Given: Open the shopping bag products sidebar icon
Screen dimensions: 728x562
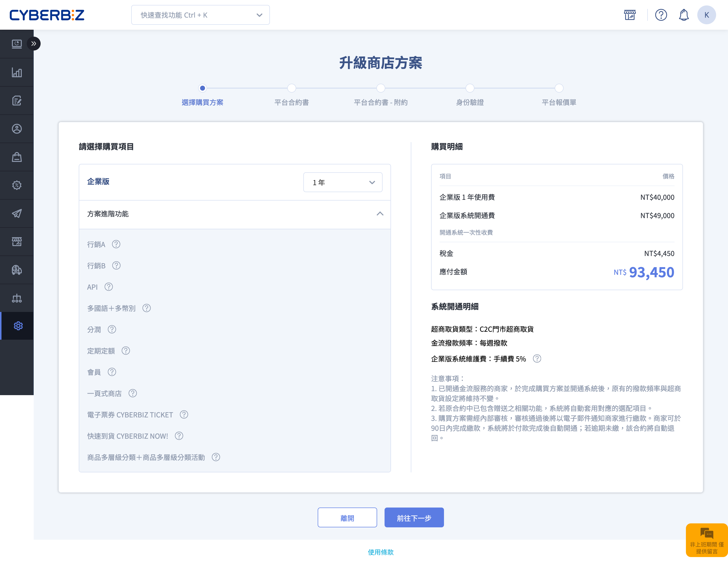Looking at the screenshot, I should 17,157.
